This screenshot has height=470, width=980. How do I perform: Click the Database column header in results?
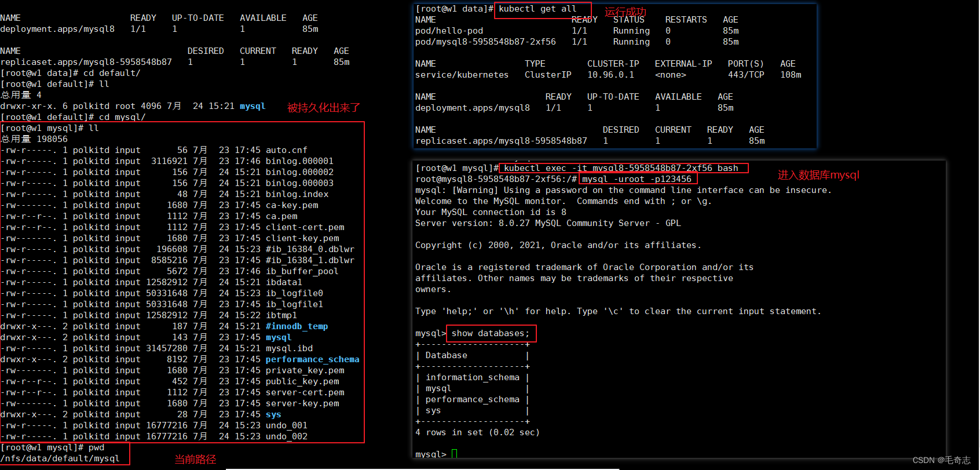(x=447, y=355)
